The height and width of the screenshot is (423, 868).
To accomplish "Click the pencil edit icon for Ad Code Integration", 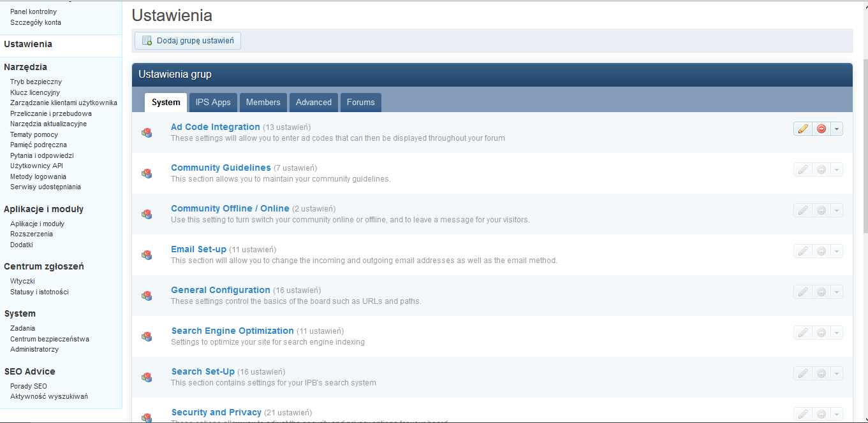I will pyautogui.click(x=803, y=129).
